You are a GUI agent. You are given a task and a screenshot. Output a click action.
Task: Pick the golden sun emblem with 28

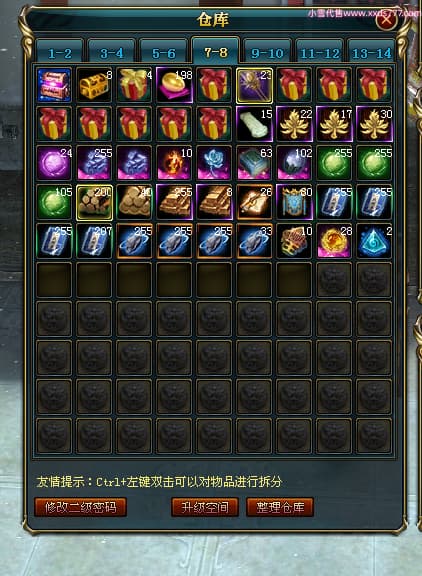tap(334, 242)
